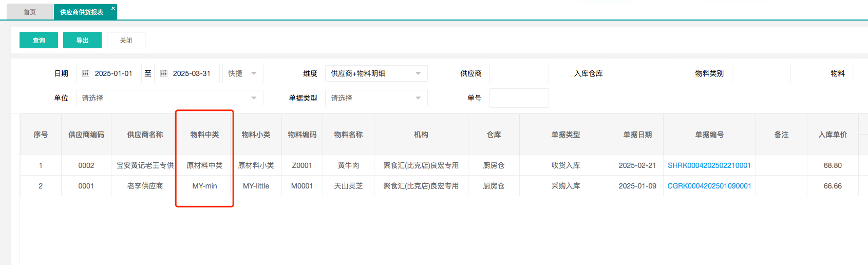Open document link SHRK0004202502210001
The width and height of the screenshot is (868, 265).
click(709, 165)
